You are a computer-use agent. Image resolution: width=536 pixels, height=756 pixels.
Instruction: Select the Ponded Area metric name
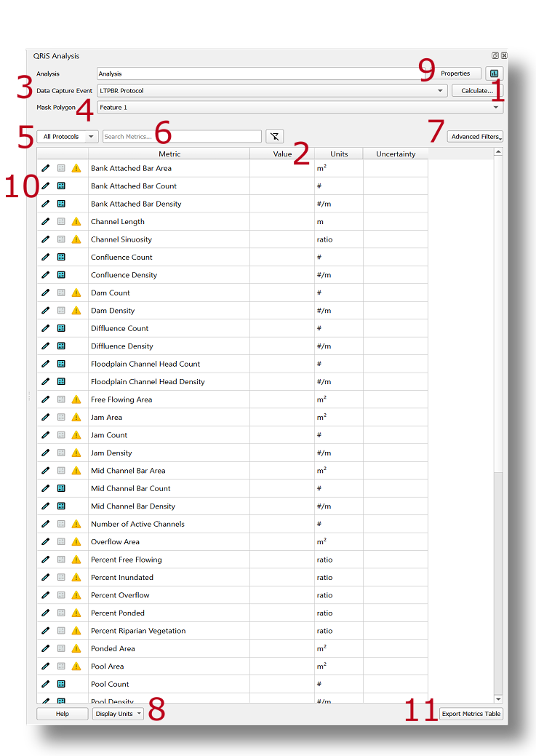point(113,648)
